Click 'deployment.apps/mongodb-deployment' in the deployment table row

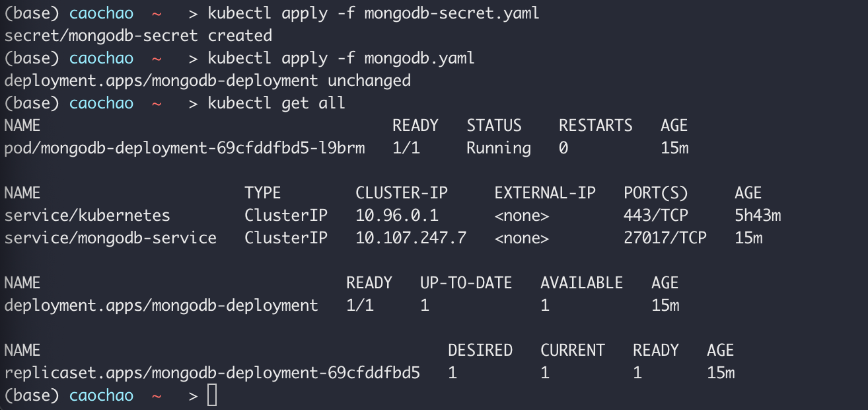pyautogui.click(x=161, y=306)
